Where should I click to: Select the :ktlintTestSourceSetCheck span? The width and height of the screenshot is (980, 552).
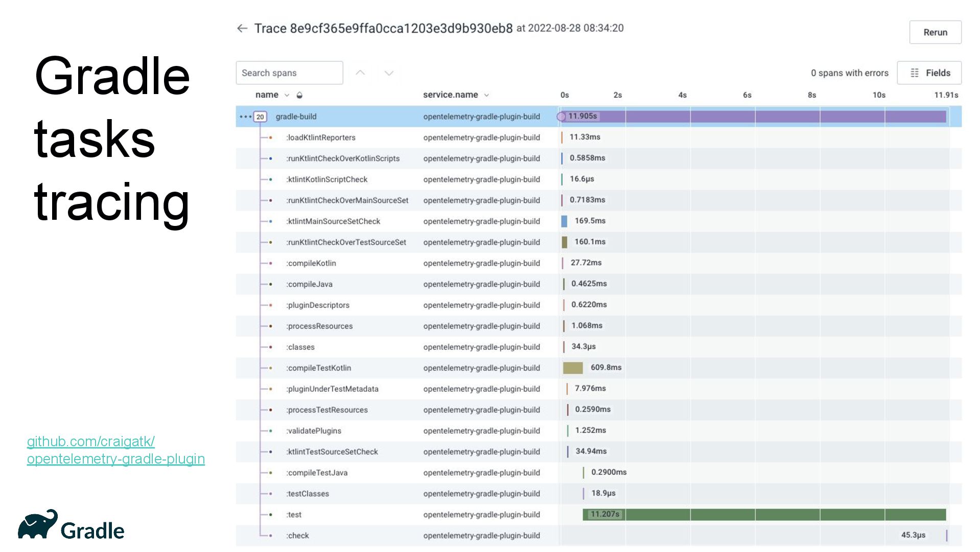pos(332,452)
